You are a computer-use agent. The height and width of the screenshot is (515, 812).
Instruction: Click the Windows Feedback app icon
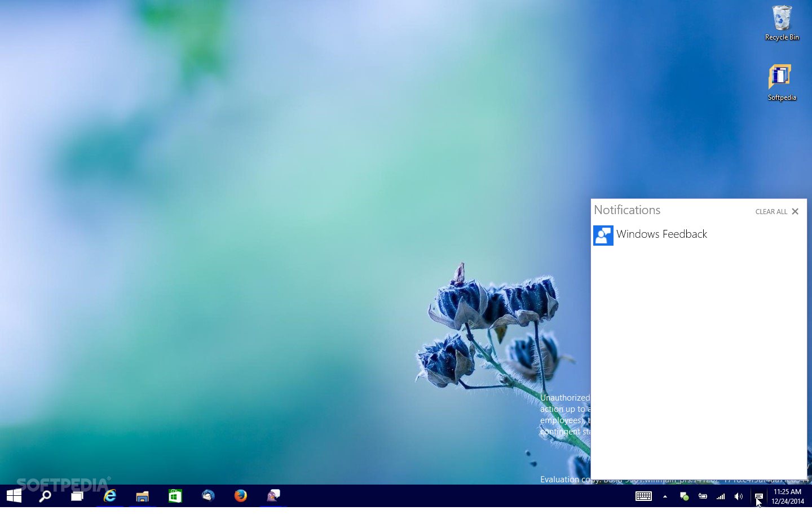[603, 236]
